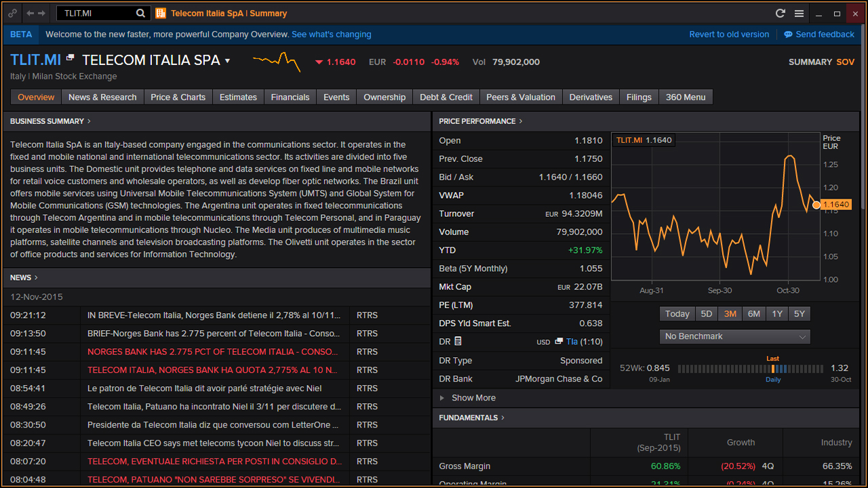Viewport: 868px width, 488px height.
Task: Switch chart range to 5Y
Action: click(x=800, y=314)
